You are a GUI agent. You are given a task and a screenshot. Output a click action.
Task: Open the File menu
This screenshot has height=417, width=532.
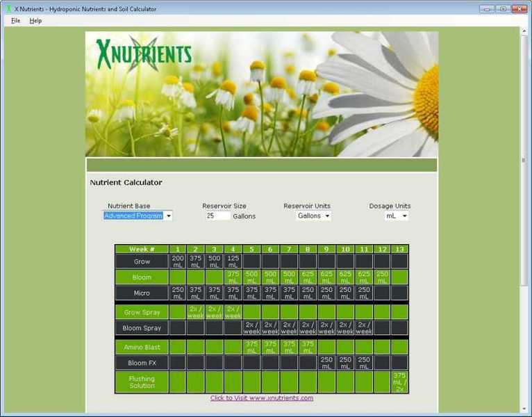(15, 21)
